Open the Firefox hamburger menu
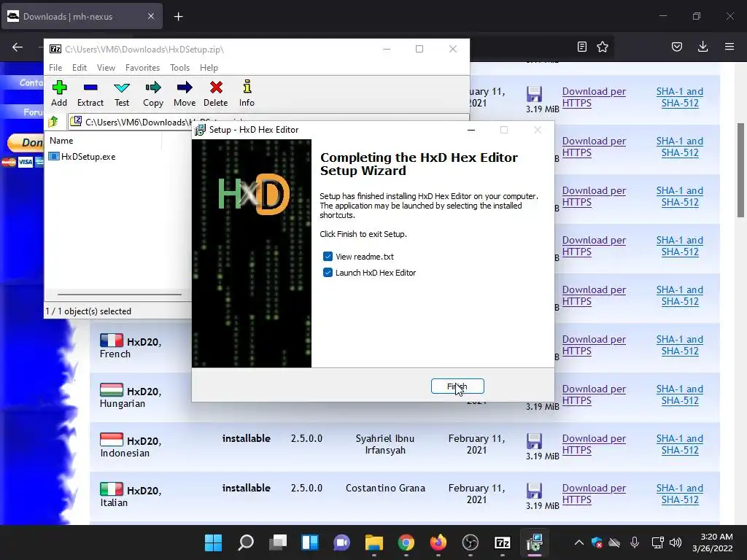The image size is (747, 560). [x=729, y=47]
